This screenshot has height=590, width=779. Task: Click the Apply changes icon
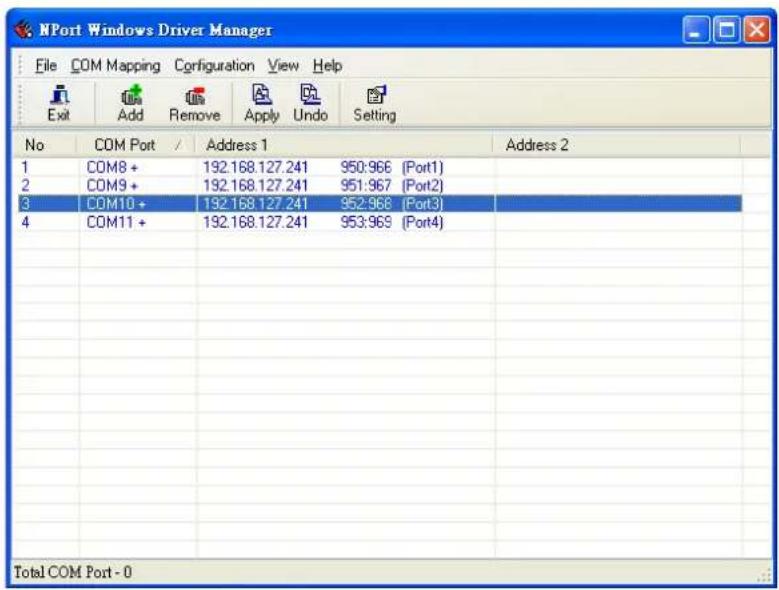261,104
